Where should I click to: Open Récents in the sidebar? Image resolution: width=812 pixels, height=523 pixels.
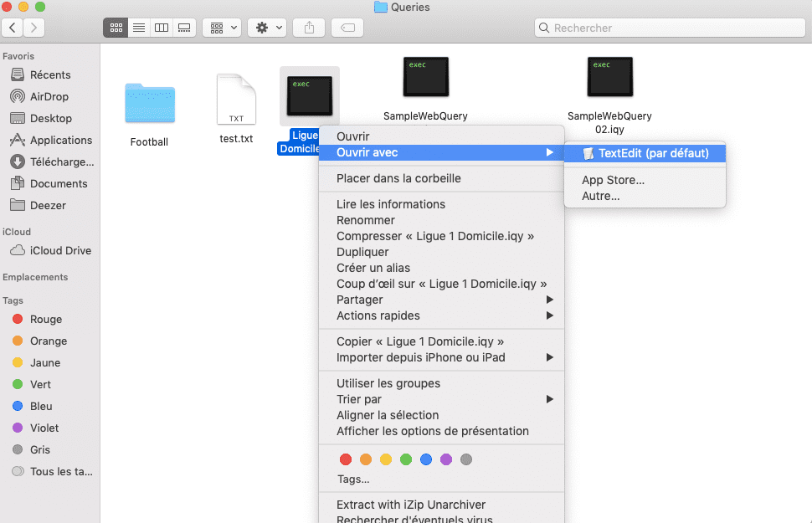49,74
